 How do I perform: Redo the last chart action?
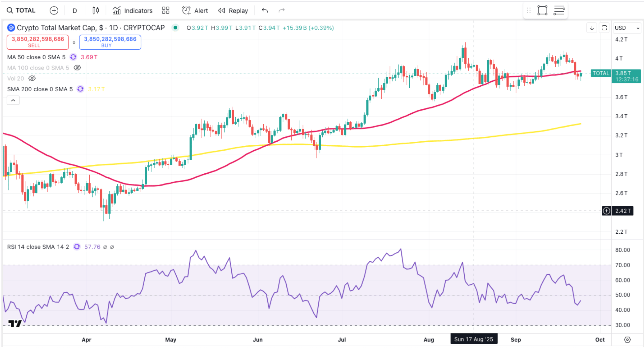[x=281, y=11]
